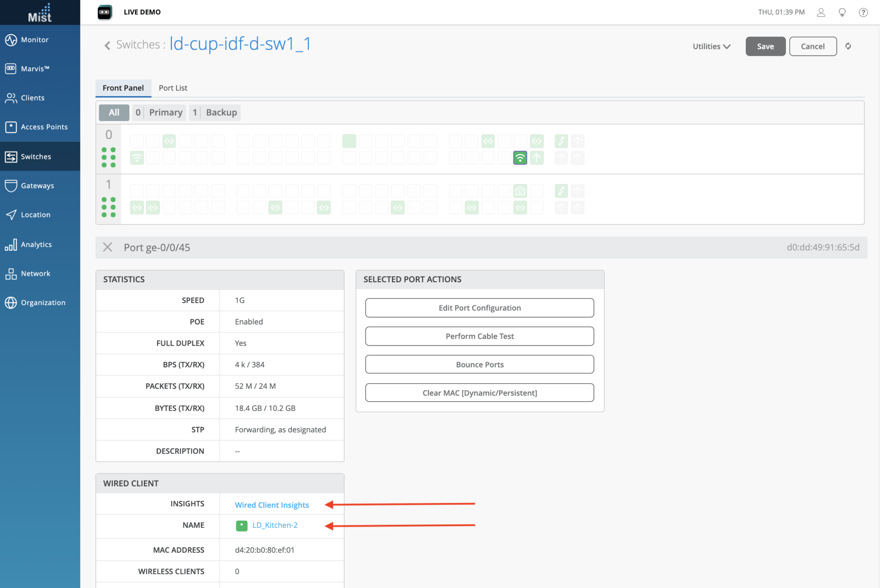Viewport: 880px width, 588px height.
Task: Select the highlighted wireless AP port
Action: [520, 158]
